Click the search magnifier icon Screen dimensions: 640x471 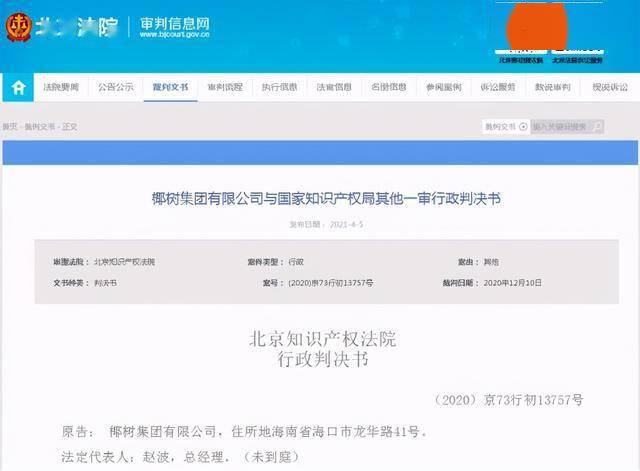598,127
